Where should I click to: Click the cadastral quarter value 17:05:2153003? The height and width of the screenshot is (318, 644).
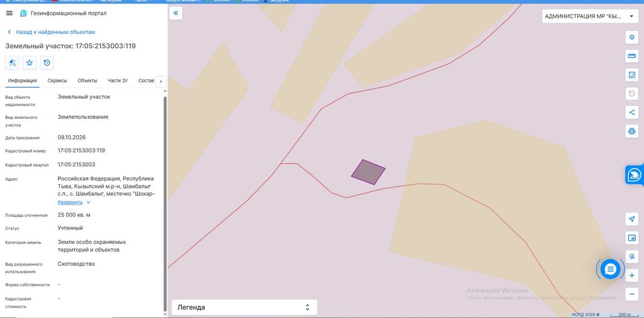coord(76,164)
